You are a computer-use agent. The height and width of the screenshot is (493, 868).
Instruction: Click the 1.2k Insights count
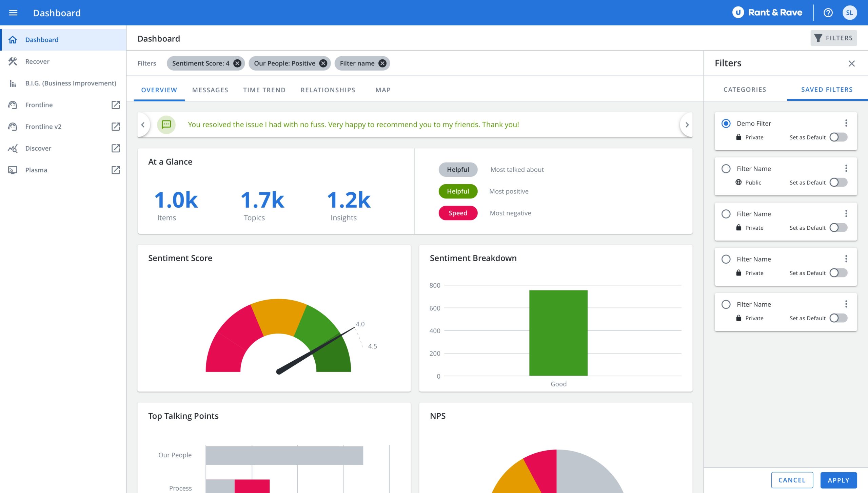pos(349,200)
